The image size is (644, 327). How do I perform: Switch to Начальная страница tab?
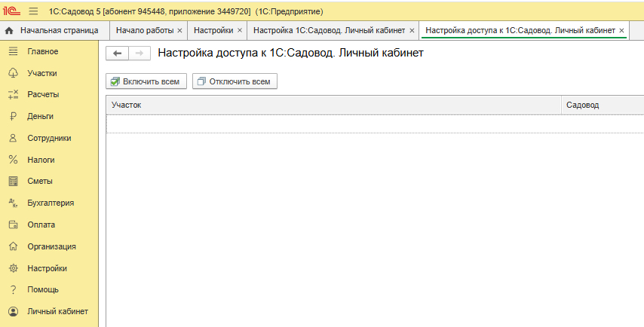point(54,30)
